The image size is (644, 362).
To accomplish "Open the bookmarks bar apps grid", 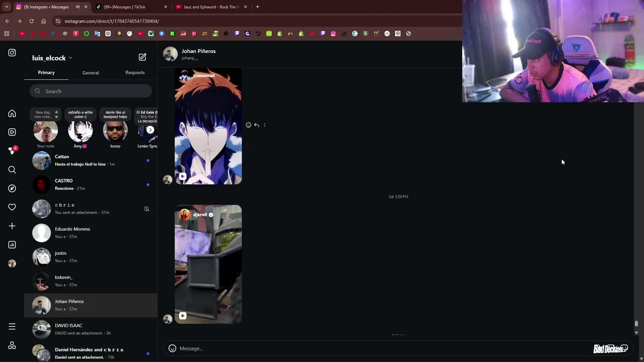I will pyautogui.click(x=7, y=34).
